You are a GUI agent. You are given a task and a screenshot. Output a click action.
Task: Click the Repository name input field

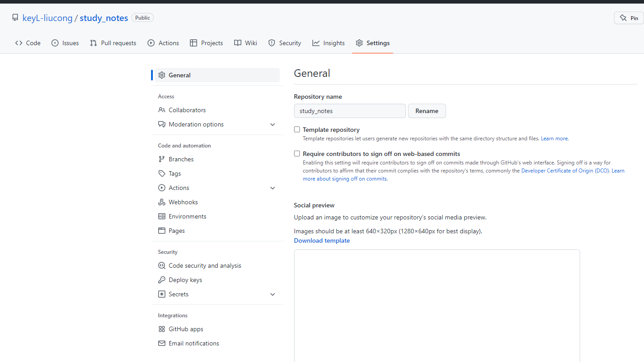tap(350, 111)
